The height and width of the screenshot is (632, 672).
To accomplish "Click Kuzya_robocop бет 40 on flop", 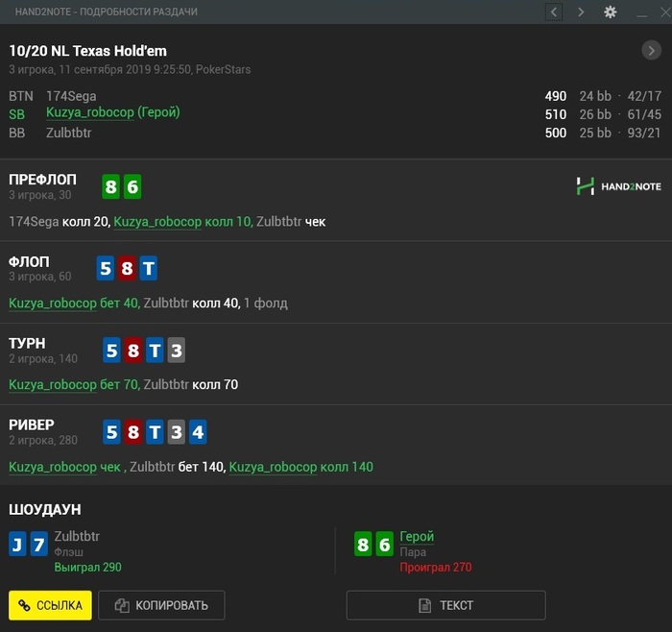I will 73,304.
